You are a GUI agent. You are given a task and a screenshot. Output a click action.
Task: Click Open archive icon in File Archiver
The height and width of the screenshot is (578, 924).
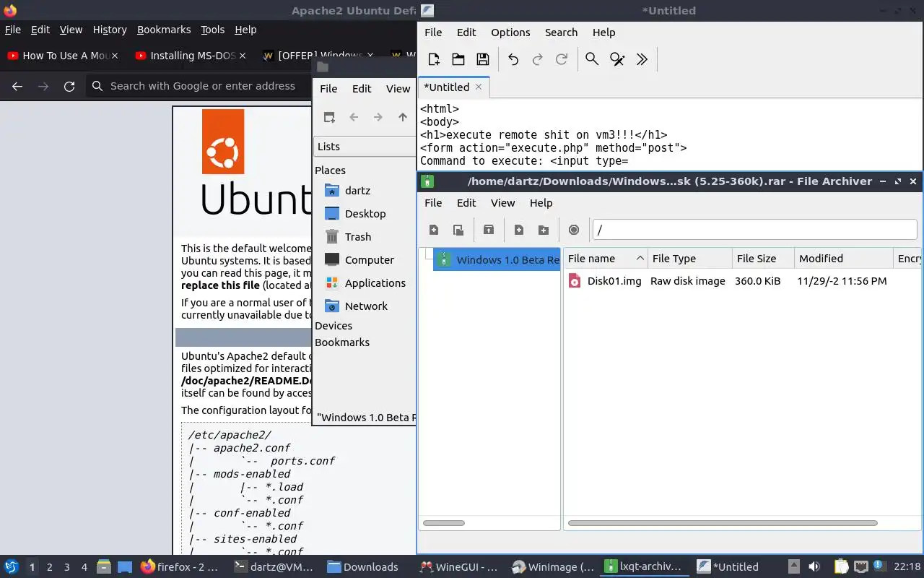pos(458,230)
